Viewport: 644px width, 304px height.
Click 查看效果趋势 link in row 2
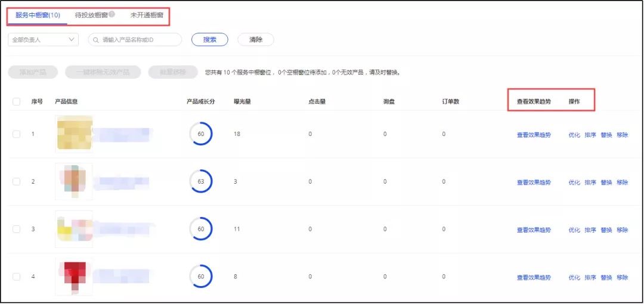pyautogui.click(x=534, y=182)
